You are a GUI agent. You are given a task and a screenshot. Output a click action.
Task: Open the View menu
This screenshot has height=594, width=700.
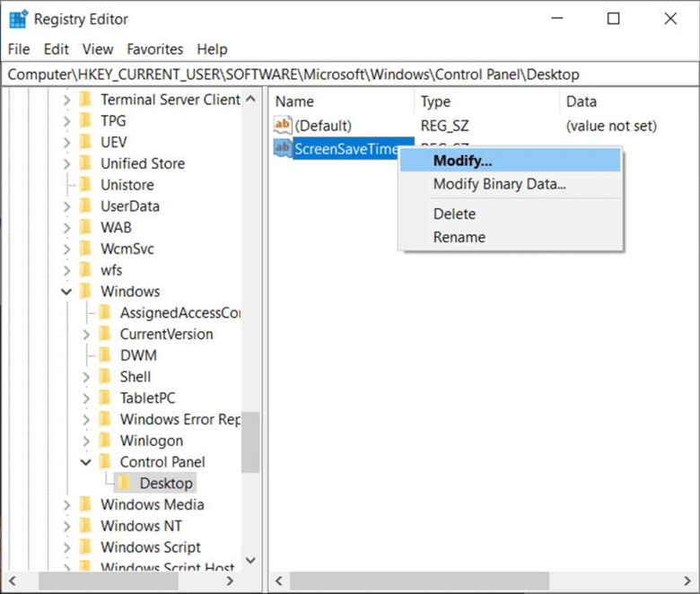(98, 49)
